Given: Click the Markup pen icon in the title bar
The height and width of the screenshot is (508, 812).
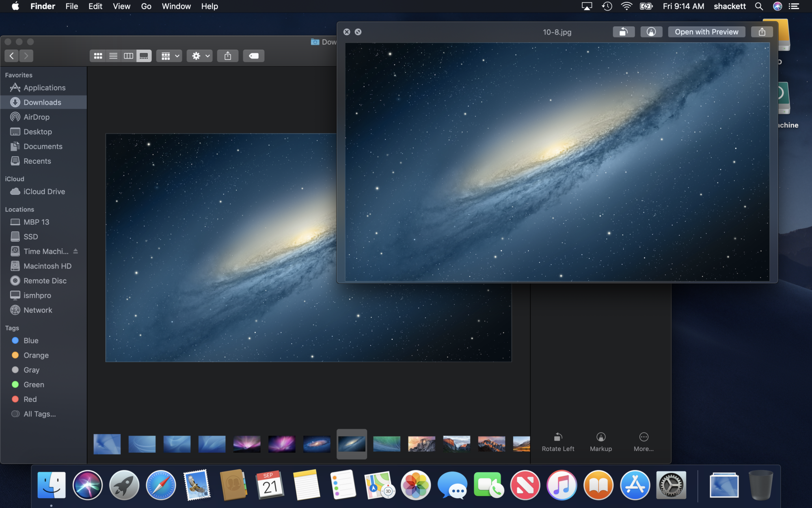Looking at the screenshot, I should click(651, 32).
